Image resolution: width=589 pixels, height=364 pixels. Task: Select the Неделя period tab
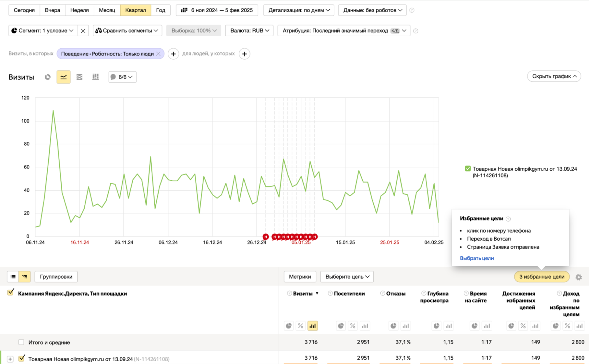[79, 10]
